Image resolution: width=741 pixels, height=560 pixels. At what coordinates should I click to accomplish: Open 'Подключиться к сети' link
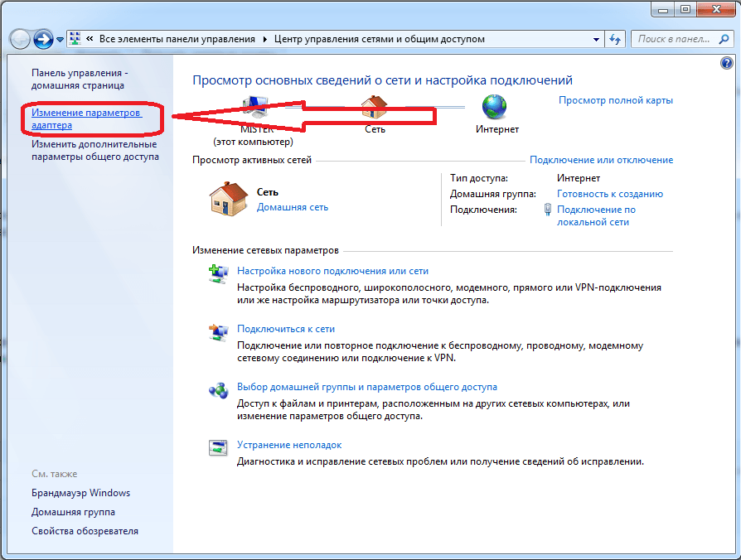click(286, 329)
